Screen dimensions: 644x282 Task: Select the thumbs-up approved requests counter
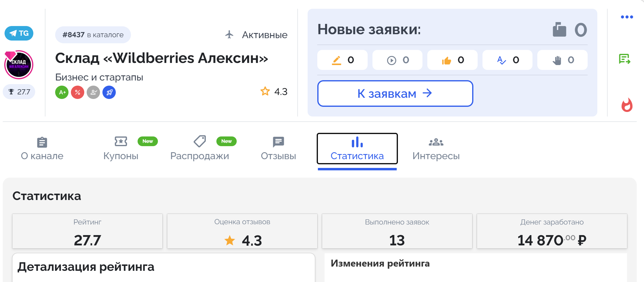coord(452,60)
